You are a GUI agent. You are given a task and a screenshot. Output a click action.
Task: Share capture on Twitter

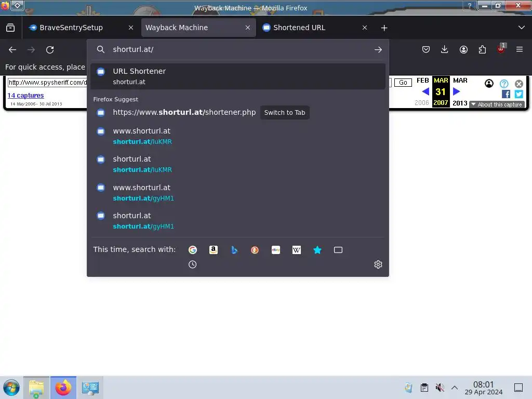tap(519, 94)
